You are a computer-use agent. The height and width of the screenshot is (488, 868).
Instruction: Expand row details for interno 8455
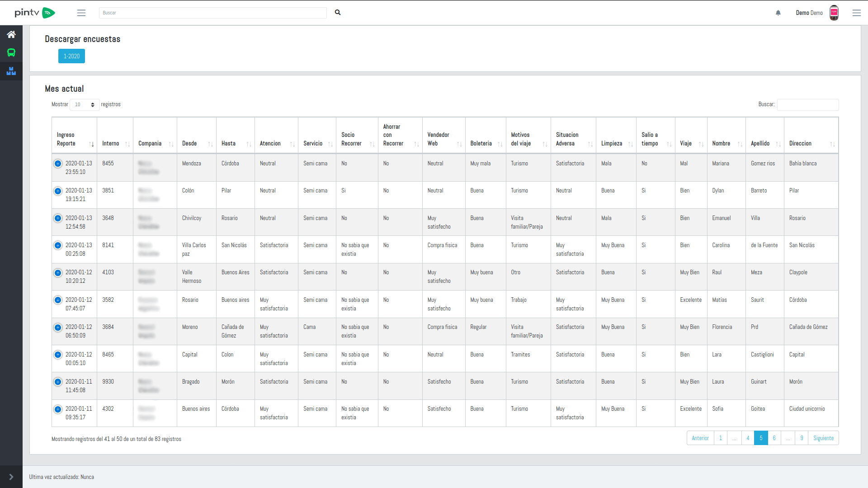pyautogui.click(x=58, y=164)
